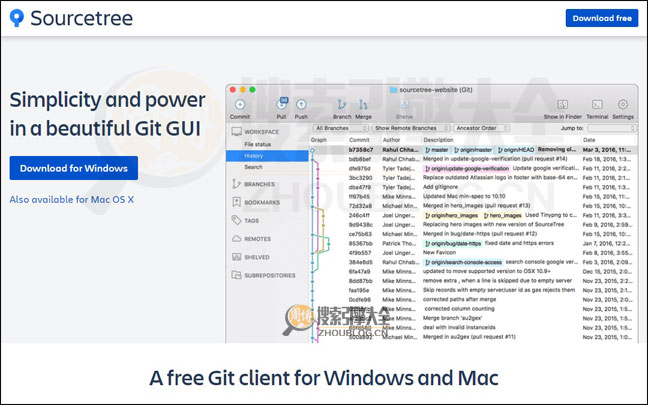Select Search in sidebar

point(253,167)
